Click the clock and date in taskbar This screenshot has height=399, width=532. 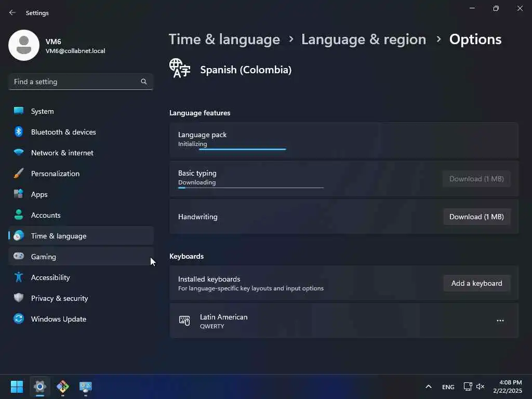click(x=508, y=387)
